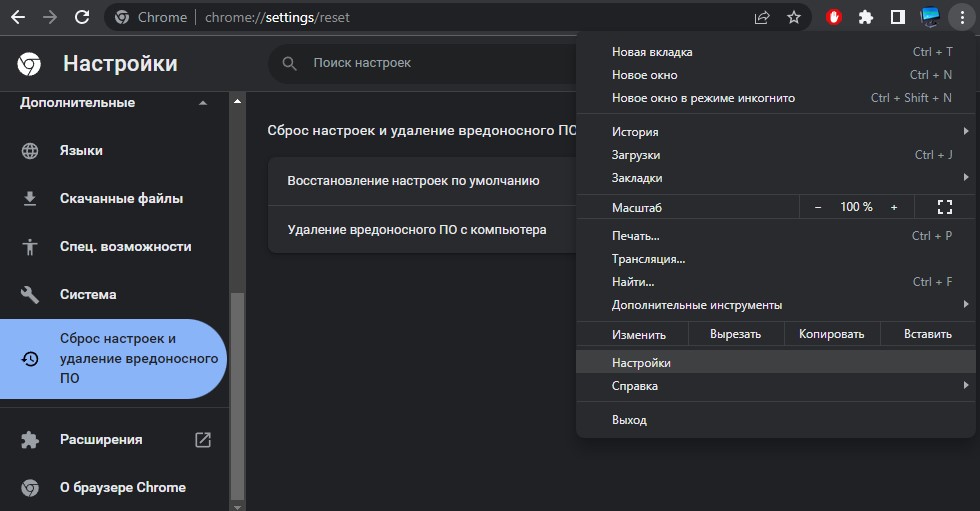Click the Chrome logo next to Настройки
The width and height of the screenshot is (980, 511).
pos(29,64)
